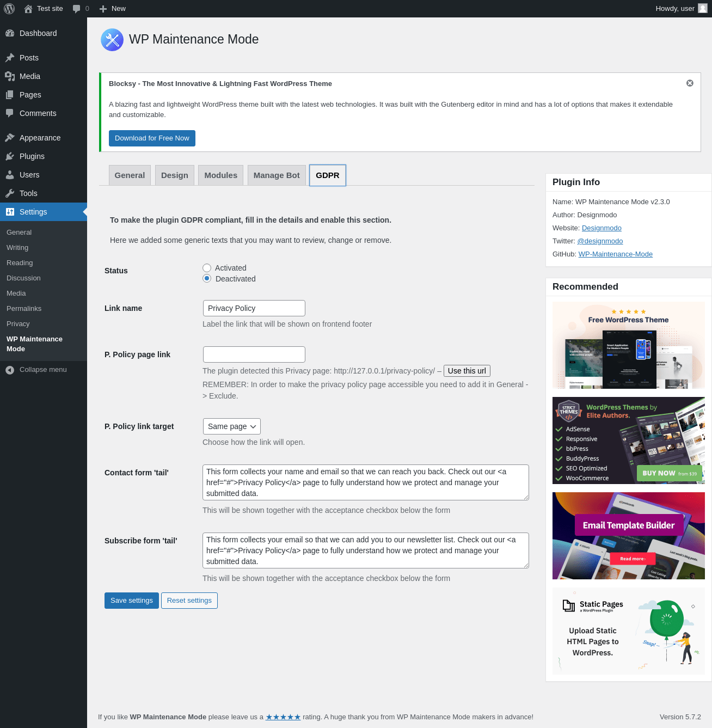Switch to the Manage Bot tab
This screenshot has height=728, width=712.
pyautogui.click(x=277, y=175)
